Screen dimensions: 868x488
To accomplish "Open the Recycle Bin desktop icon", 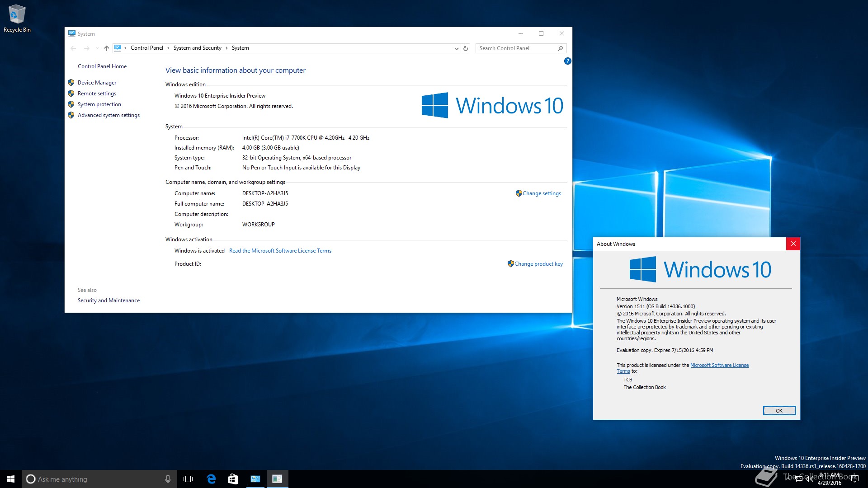I will 17,18.
